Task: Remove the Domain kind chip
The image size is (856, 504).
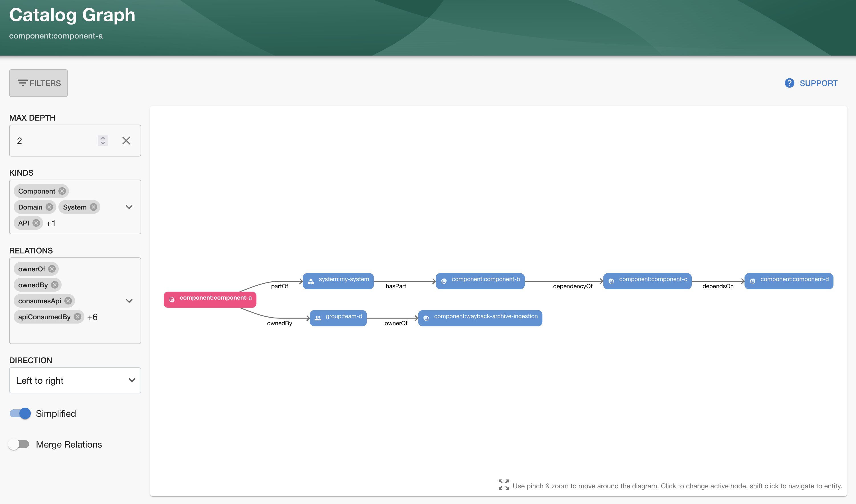Action: (x=49, y=207)
